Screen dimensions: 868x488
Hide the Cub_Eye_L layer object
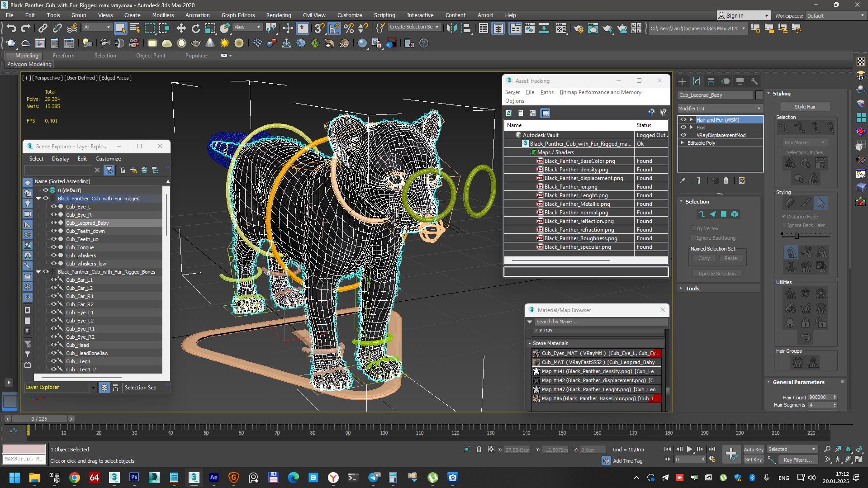[53, 207]
